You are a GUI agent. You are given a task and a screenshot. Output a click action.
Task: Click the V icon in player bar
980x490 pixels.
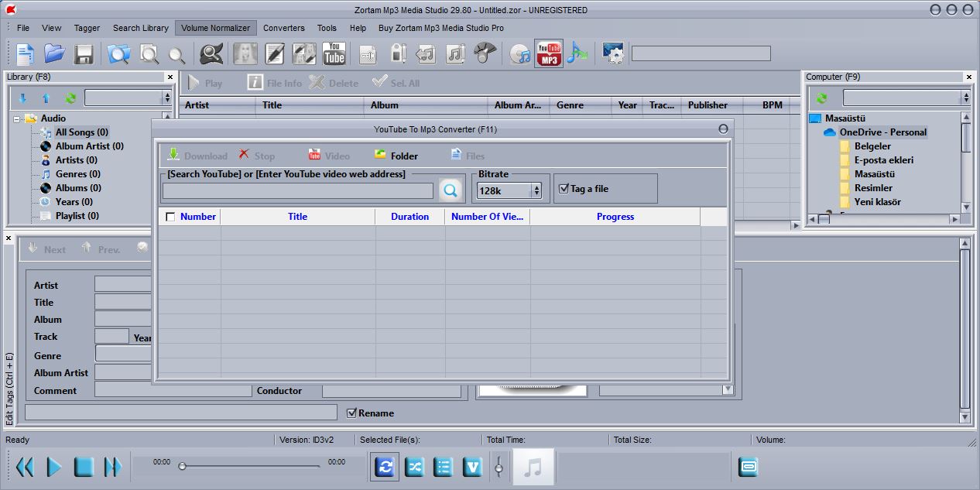472,467
